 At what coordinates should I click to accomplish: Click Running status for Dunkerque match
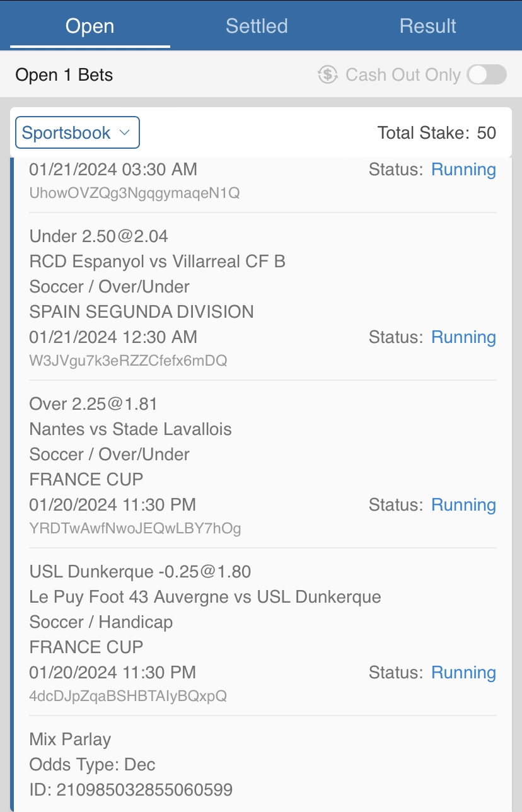[x=463, y=673]
